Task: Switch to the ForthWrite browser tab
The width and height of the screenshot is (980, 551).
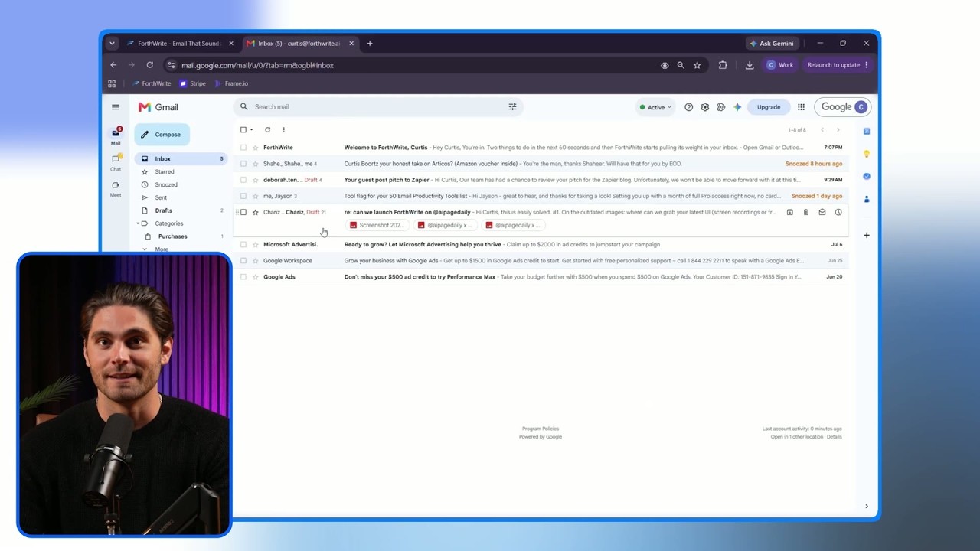Action: click(179, 44)
